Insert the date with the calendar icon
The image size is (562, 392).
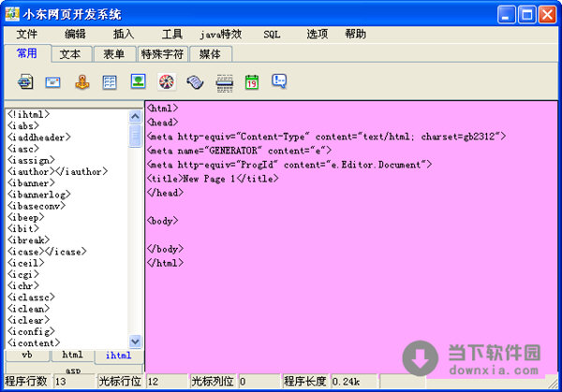tap(252, 82)
